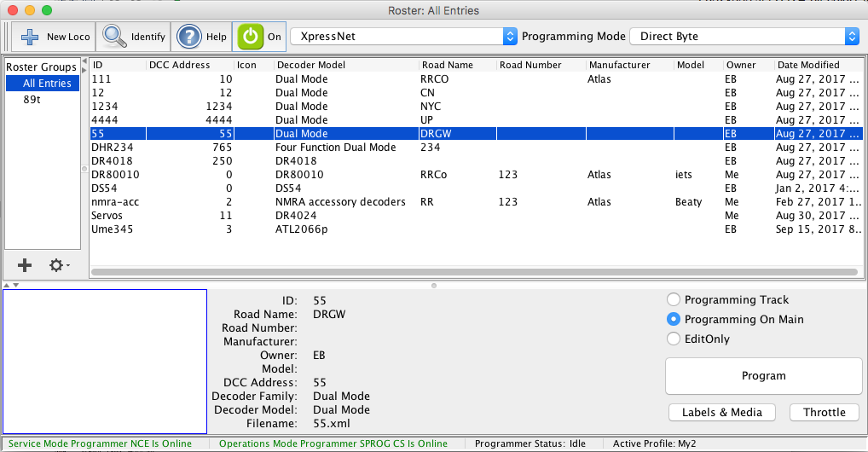Sort by the DCC Address column header
Image resolution: width=868 pixels, height=452 pixels.
tap(179, 65)
